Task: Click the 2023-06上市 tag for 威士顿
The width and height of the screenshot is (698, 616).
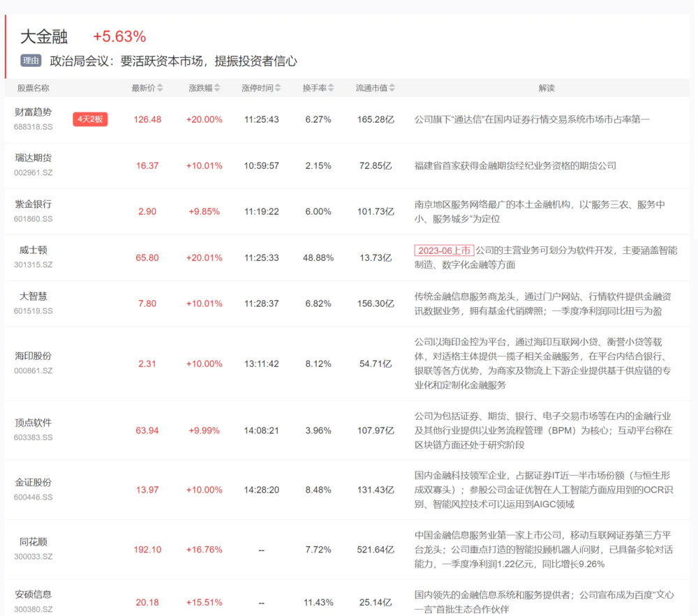Action: click(444, 250)
